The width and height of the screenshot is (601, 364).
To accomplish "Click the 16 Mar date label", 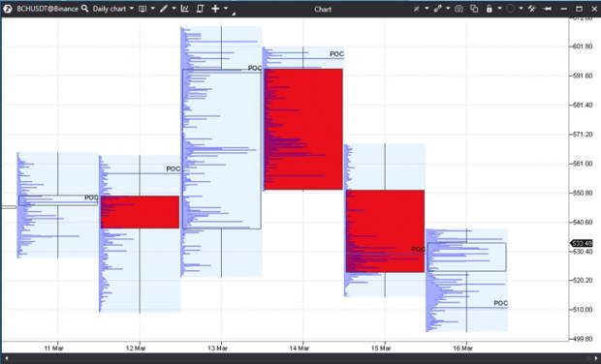I will [462, 349].
